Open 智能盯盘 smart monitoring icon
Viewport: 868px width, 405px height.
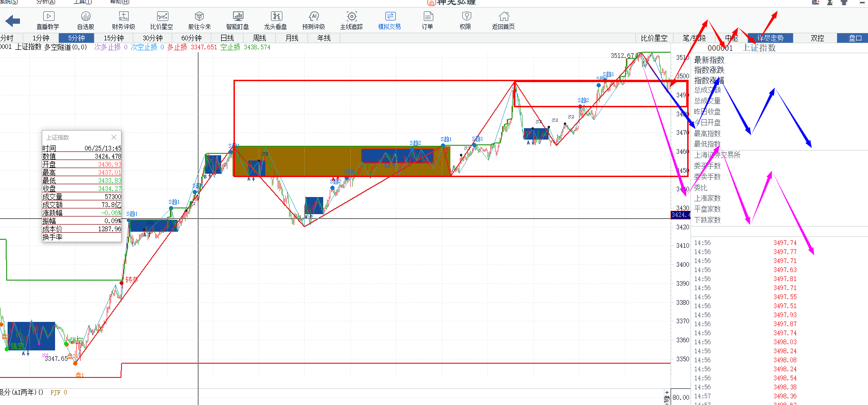coord(237,20)
